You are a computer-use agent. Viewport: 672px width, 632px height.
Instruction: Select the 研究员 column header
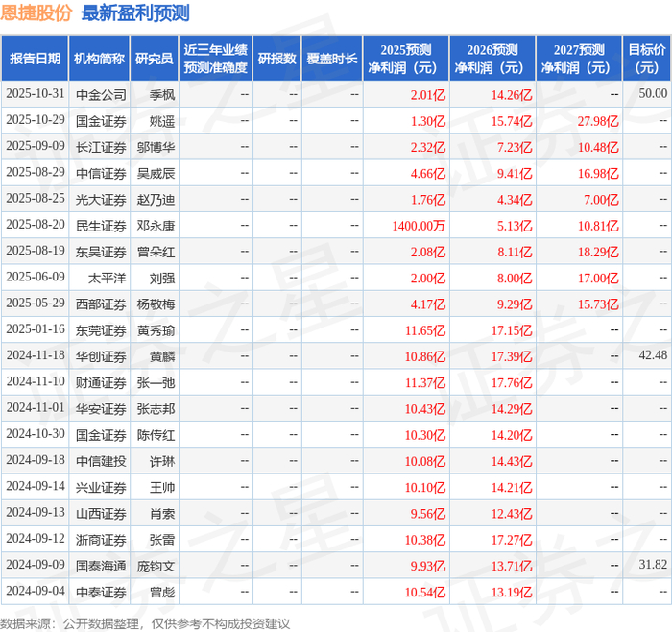tap(155, 59)
